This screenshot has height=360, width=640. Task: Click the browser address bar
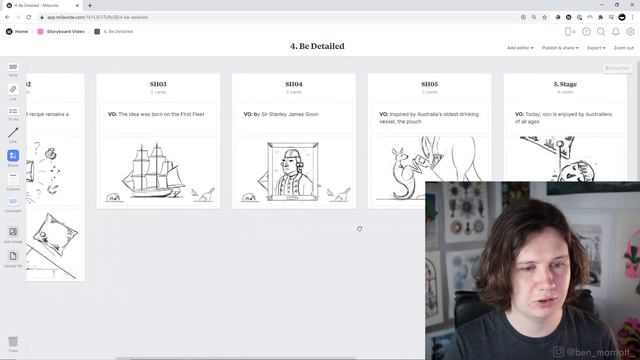pos(278,17)
